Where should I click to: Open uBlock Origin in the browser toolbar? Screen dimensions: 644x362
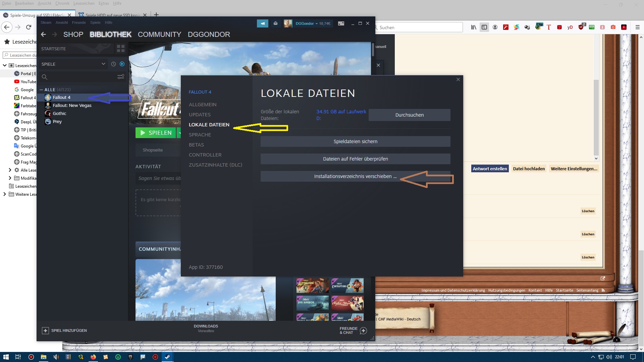click(x=581, y=27)
